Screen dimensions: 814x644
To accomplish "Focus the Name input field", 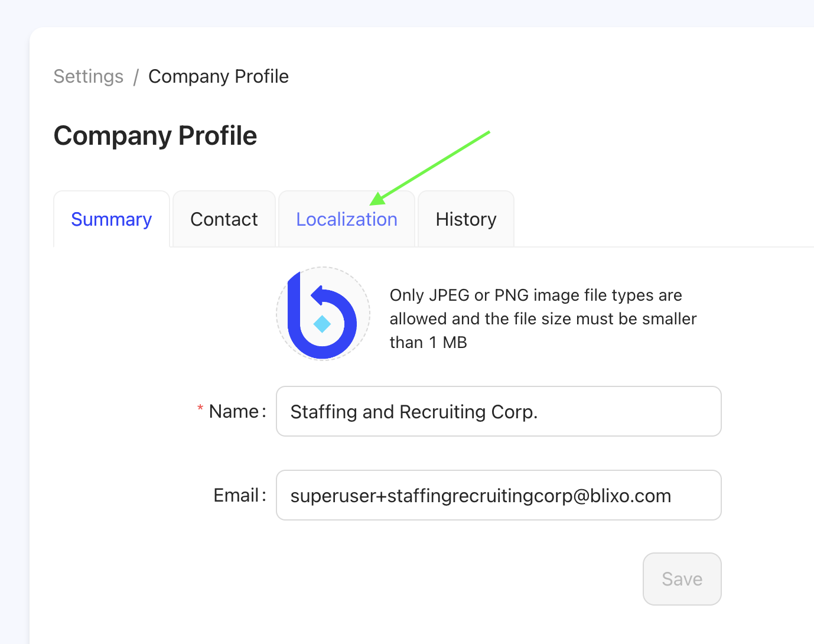I will [498, 411].
